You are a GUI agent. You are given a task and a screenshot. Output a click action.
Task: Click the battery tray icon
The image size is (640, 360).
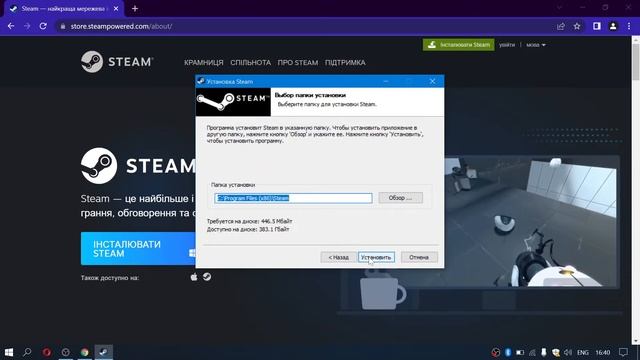coord(520,352)
